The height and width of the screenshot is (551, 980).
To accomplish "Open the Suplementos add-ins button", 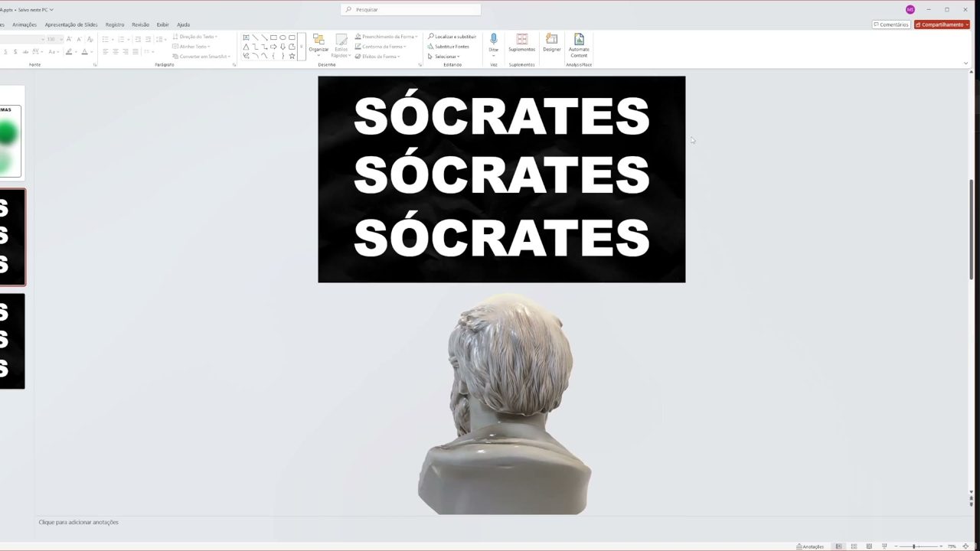I will coord(521,43).
